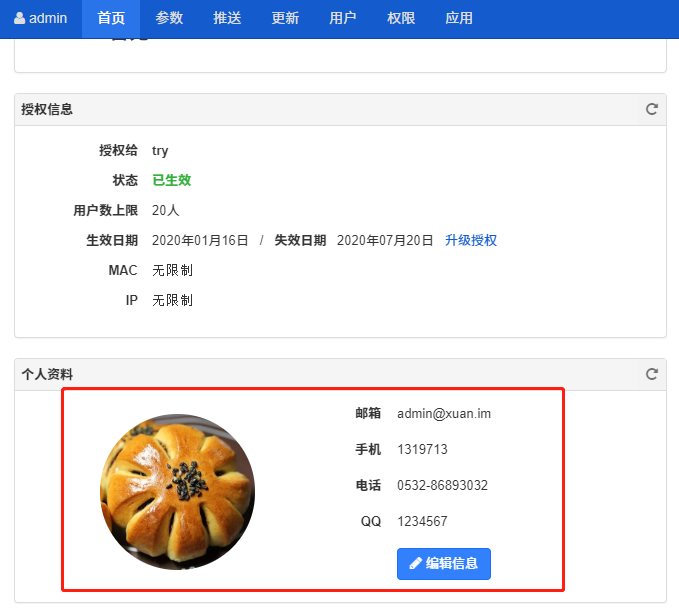The height and width of the screenshot is (615, 679).
Task: Open the 首页 tab
Action: (111, 18)
